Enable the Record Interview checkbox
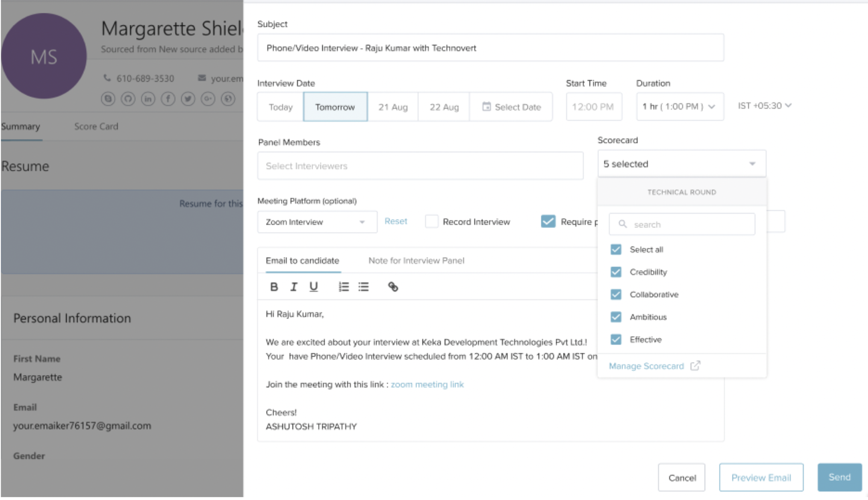Screen dimensions: 868x500 point(431,222)
